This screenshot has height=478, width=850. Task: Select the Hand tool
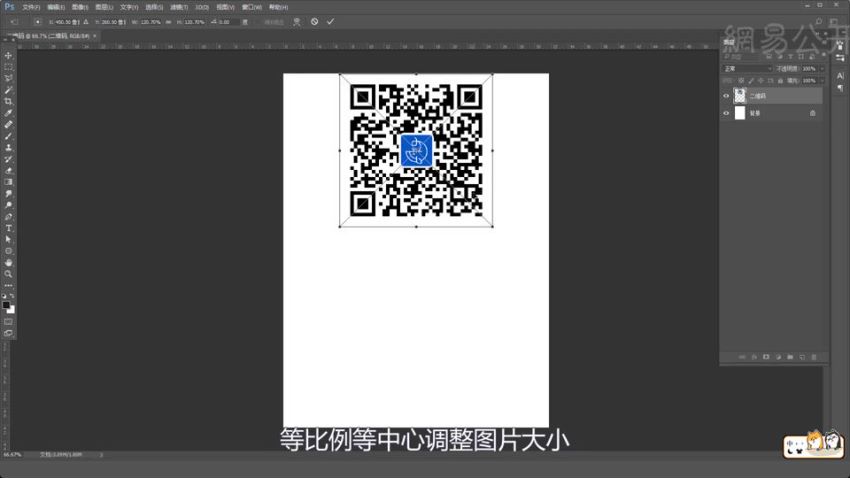(8, 262)
